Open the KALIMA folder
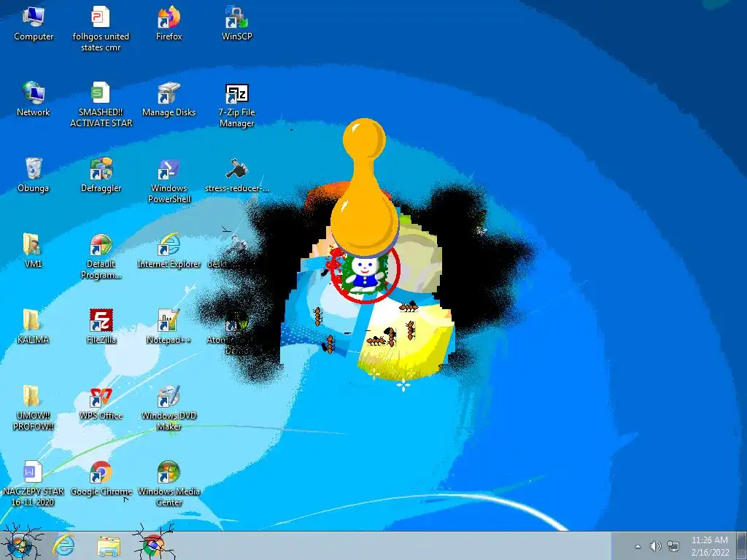The image size is (747, 560). [x=32, y=327]
